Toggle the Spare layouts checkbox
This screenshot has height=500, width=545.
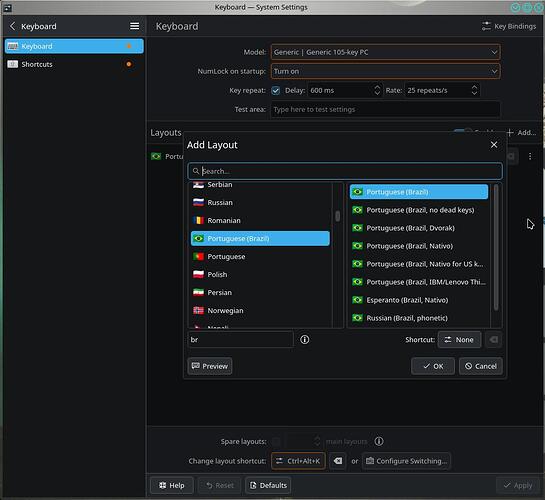[276, 442]
